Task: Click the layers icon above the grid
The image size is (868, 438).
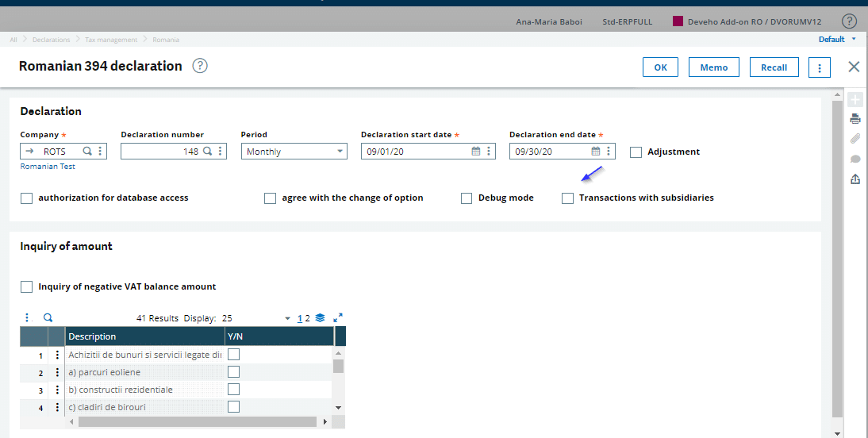Action: click(320, 318)
